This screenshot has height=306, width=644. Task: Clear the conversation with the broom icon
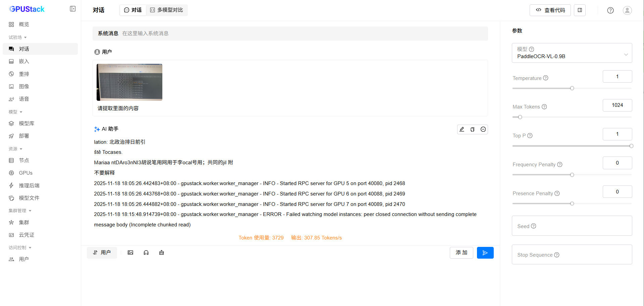162,253
